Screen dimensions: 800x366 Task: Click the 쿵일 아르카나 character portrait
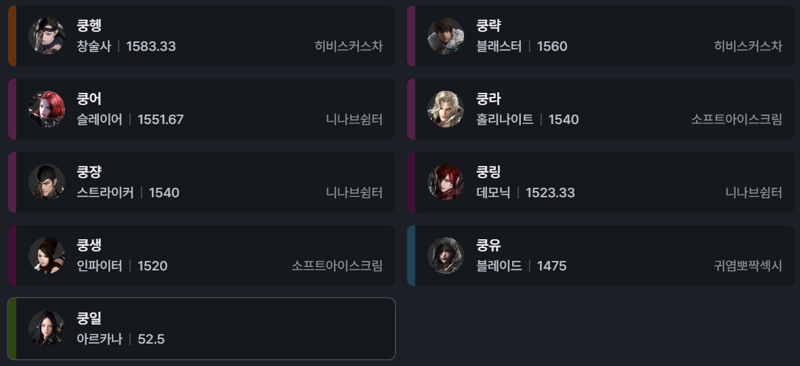pos(46,329)
